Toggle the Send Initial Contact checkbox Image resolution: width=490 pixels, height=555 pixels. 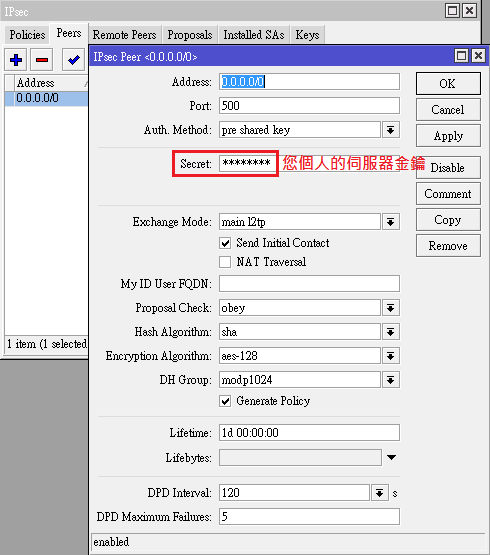(225, 243)
